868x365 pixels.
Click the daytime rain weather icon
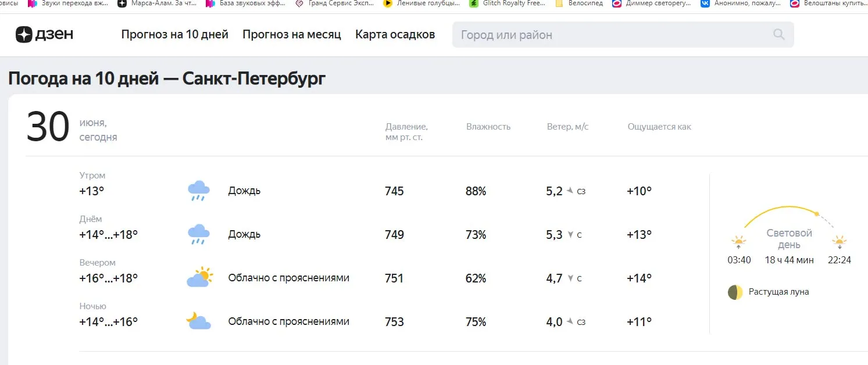198,234
